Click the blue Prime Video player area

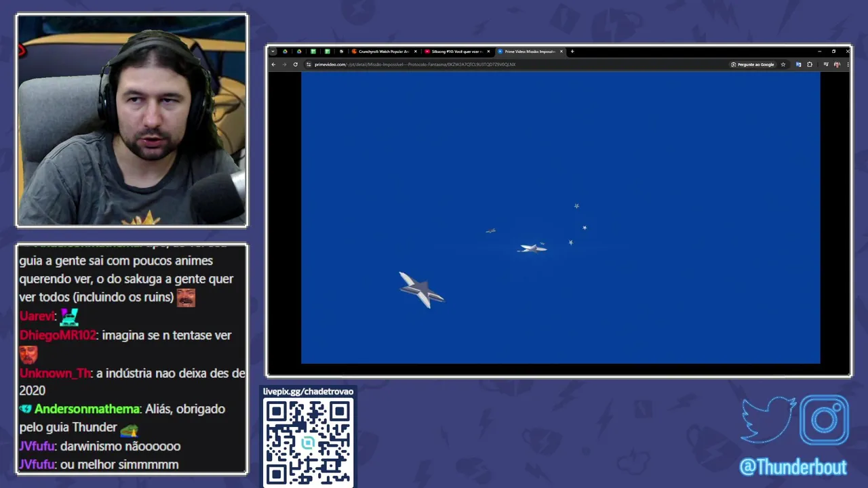(x=560, y=217)
